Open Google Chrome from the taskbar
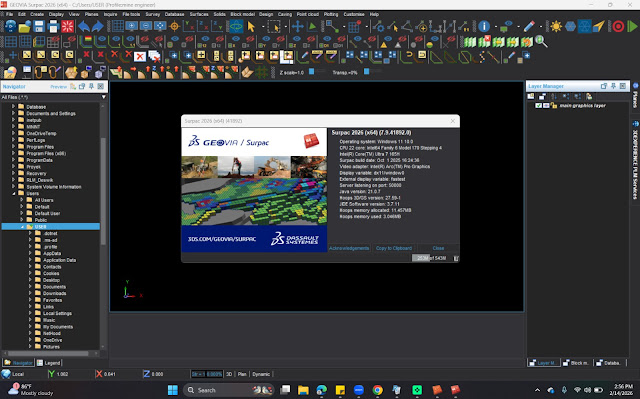 click(378, 390)
